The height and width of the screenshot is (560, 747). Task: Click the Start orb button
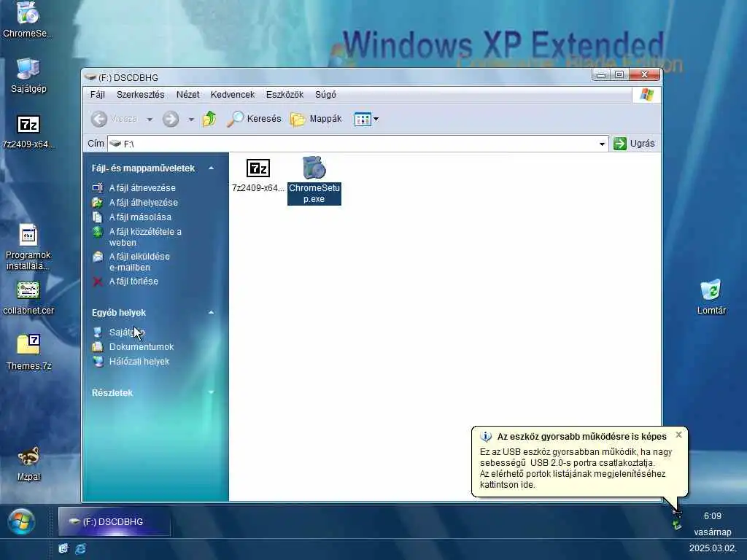(20, 521)
